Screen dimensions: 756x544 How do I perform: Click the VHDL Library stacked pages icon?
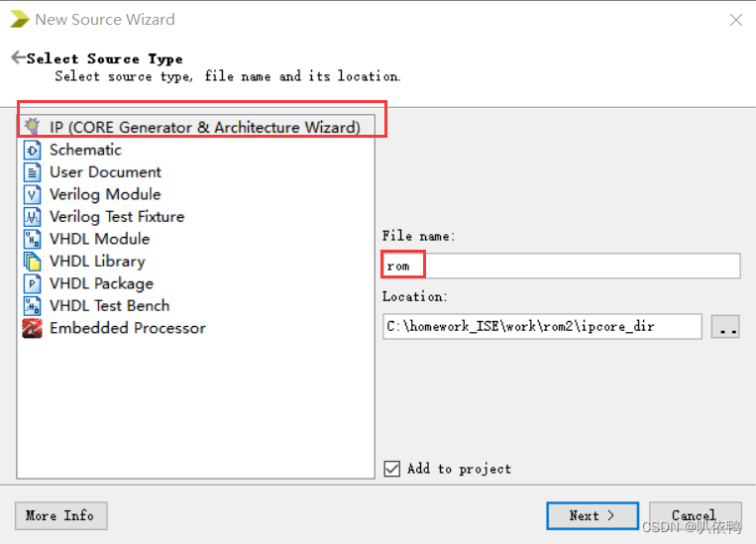pos(33,262)
